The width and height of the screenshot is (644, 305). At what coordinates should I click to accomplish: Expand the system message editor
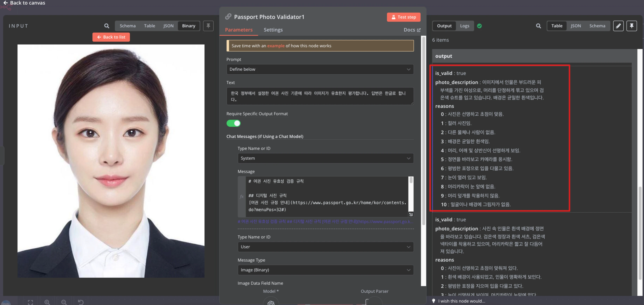pos(411,214)
